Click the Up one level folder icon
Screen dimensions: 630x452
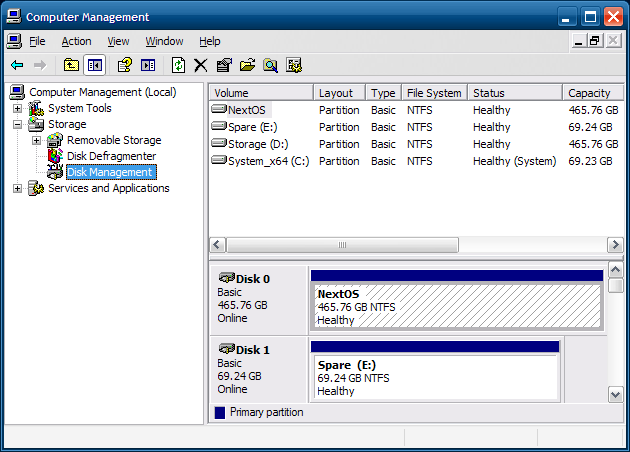(71, 65)
